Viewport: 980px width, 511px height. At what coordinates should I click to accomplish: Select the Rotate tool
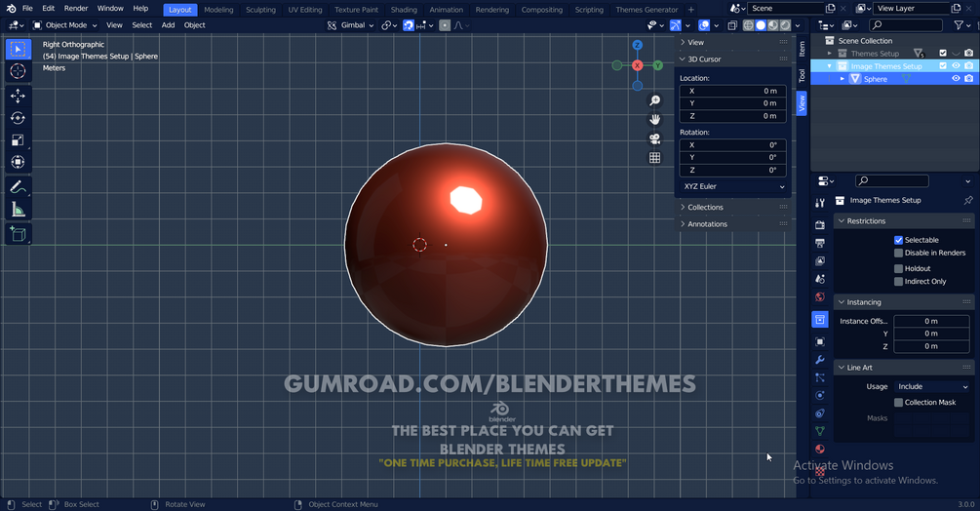19,117
